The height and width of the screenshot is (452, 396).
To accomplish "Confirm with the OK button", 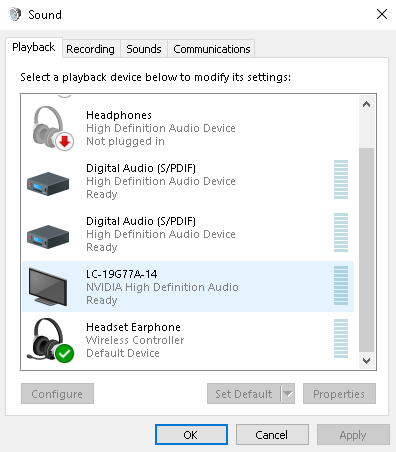I will (191, 434).
